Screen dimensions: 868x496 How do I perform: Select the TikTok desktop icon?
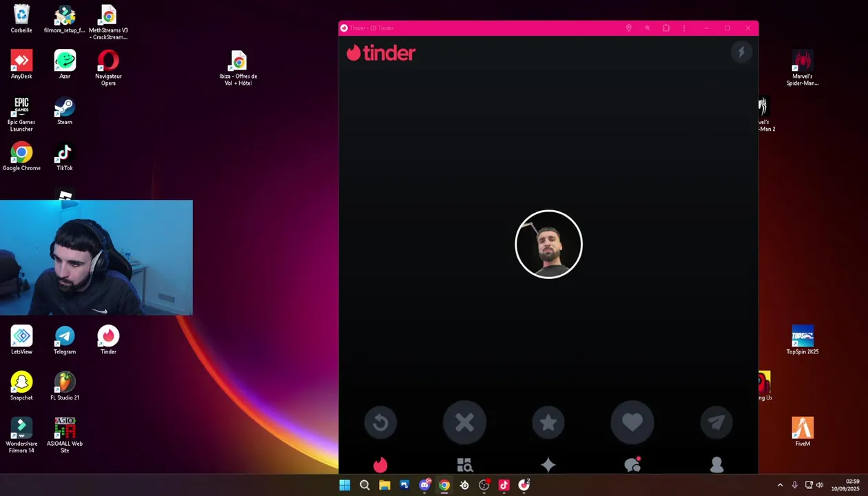(x=65, y=156)
